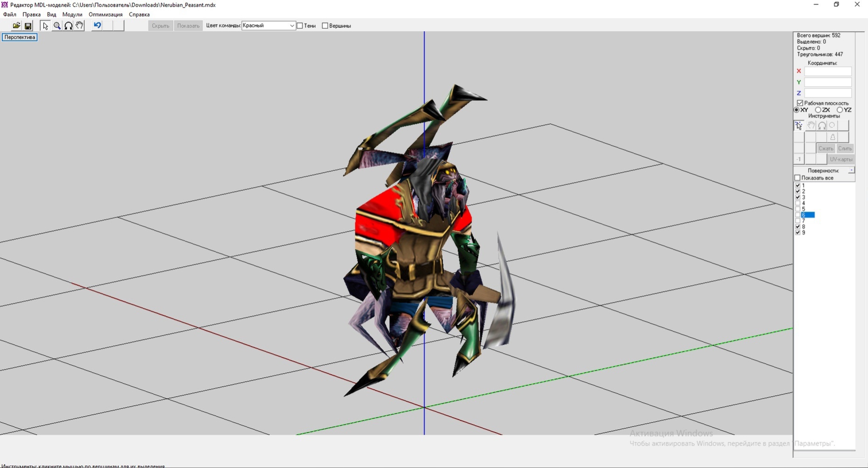Open the Файл menu
868x468 pixels.
[x=10, y=14]
